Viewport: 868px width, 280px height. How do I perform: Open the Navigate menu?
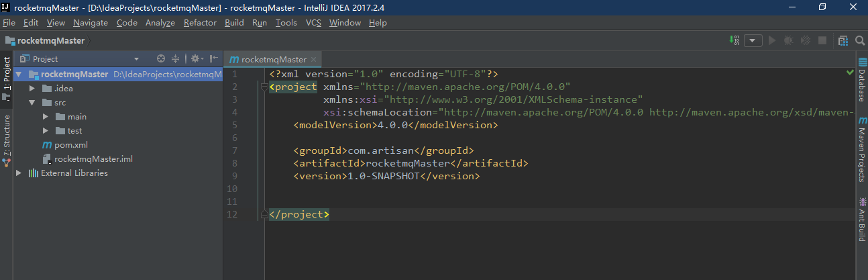pyautogui.click(x=91, y=23)
